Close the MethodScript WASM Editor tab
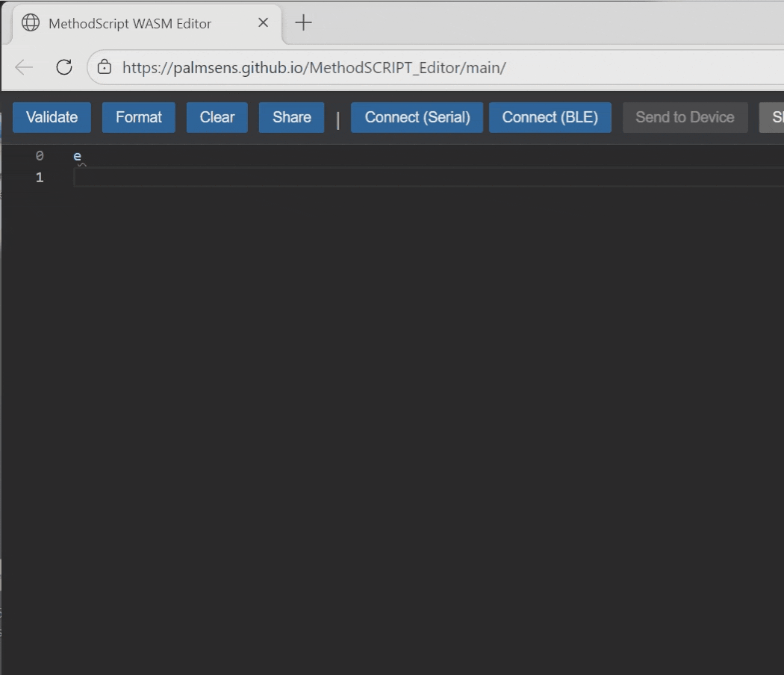The width and height of the screenshot is (784, 675). [x=263, y=23]
